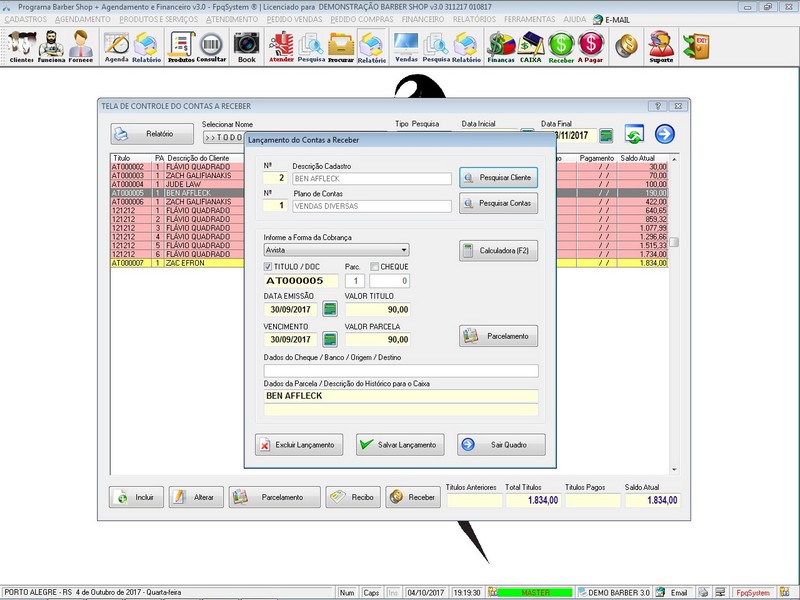The image size is (800, 600).
Task: Click the Exit door icon
Action: (x=696, y=46)
